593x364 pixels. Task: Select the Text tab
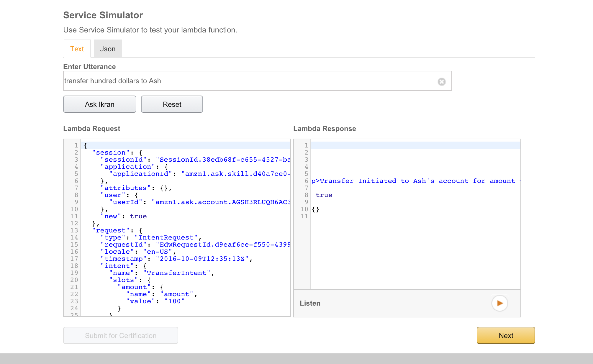[x=77, y=49]
